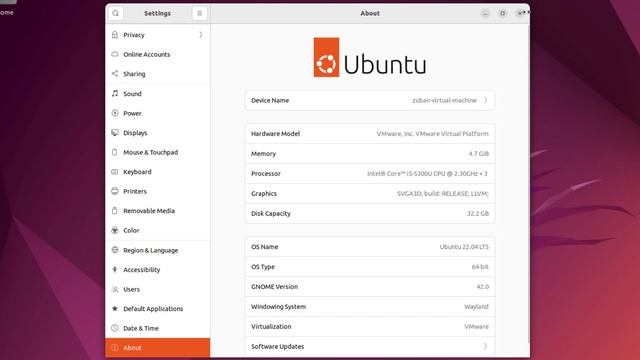This screenshot has width=640, height=360.
Task: Click the Sharing icon in sidebar
Action: 115,74
